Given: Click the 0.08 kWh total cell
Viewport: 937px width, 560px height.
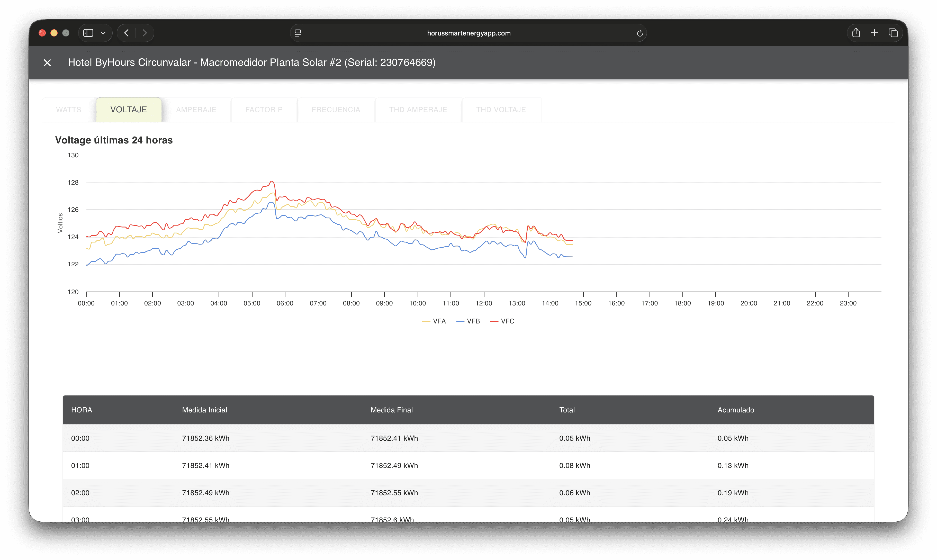Looking at the screenshot, I should (575, 466).
